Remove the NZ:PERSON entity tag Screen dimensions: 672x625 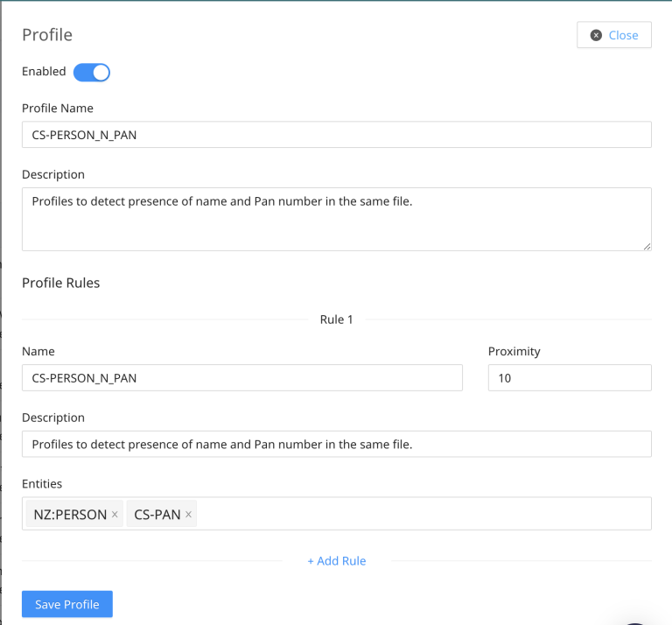pos(115,515)
